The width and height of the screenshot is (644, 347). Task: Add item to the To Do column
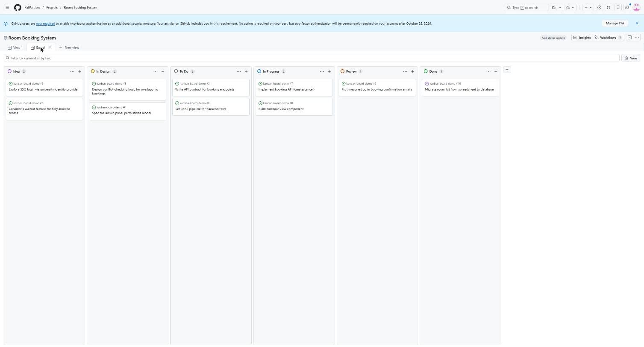click(x=246, y=71)
